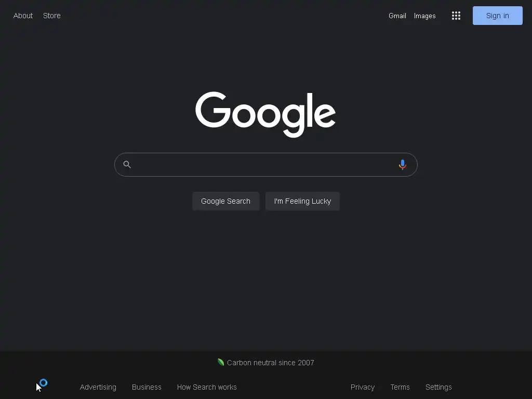This screenshot has width=532, height=399.
Task: Go to Images search
Action: click(x=425, y=16)
